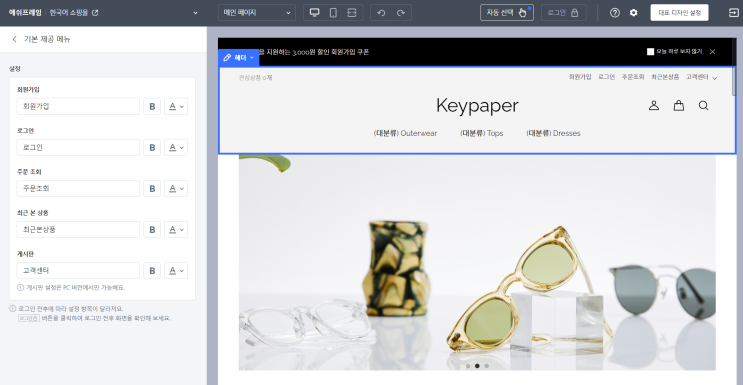Click 최근본상품 link in preview header

(x=665, y=77)
